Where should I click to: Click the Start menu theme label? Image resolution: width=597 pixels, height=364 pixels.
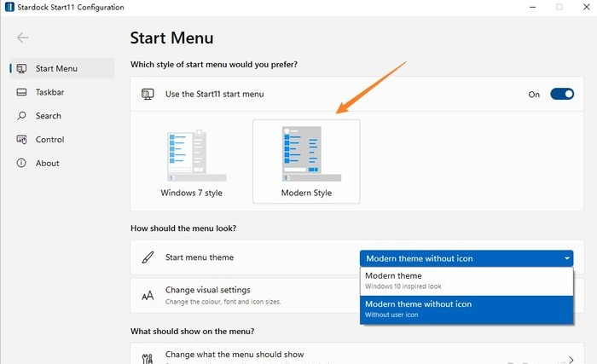(200, 257)
